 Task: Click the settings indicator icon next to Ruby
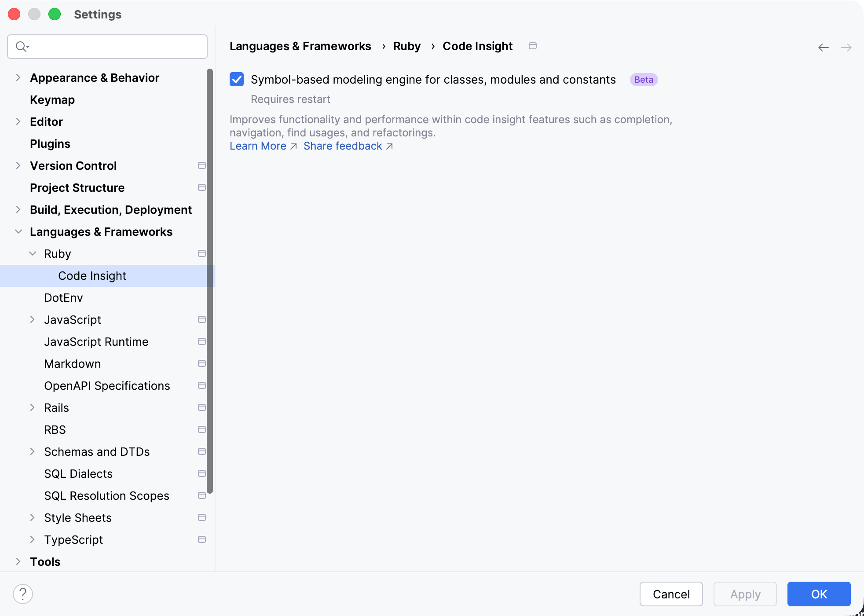(202, 253)
